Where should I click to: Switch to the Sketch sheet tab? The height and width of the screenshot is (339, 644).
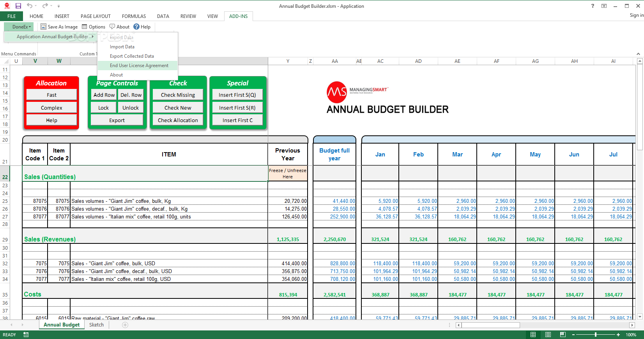96,325
